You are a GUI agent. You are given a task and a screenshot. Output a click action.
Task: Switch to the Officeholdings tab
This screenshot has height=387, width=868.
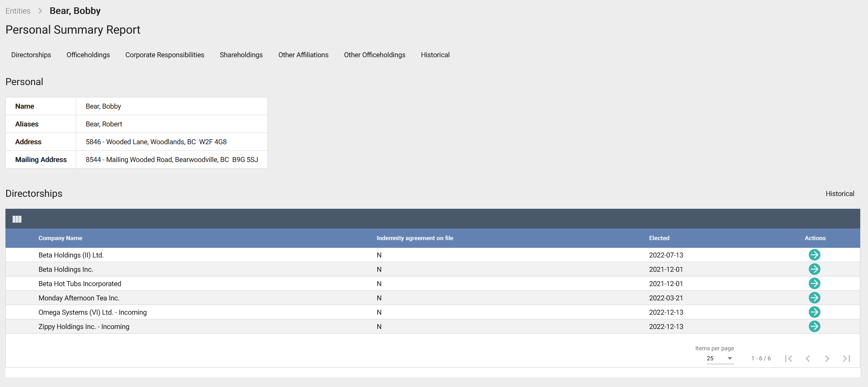tap(88, 55)
